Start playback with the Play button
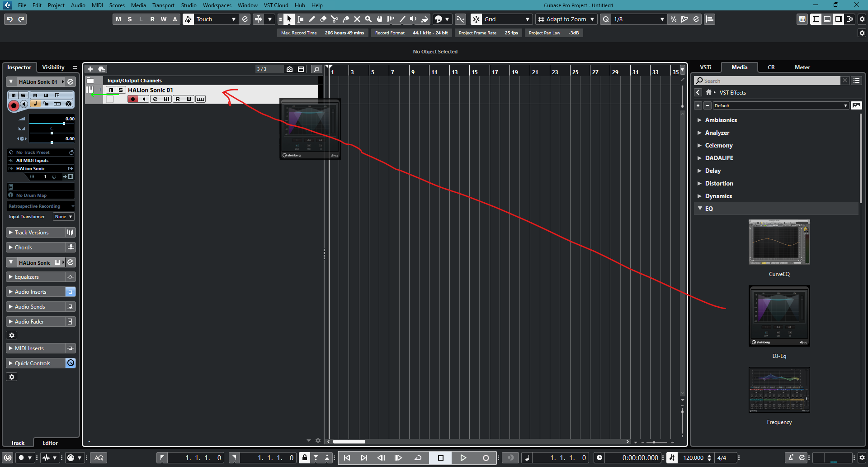The width and height of the screenshot is (868, 467). [x=463, y=457]
